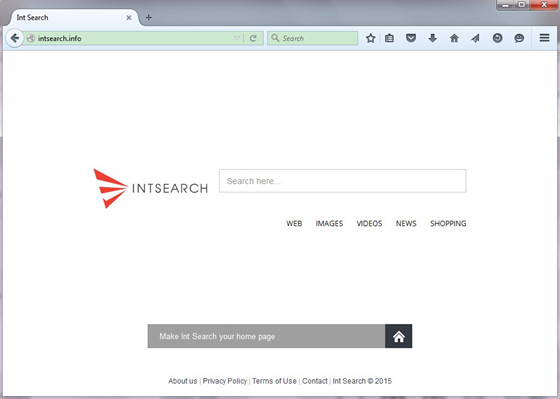Image resolution: width=560 pixels, height=399 pixels.
Task: Save page to Pocket
Action: [x=411, y=38]
